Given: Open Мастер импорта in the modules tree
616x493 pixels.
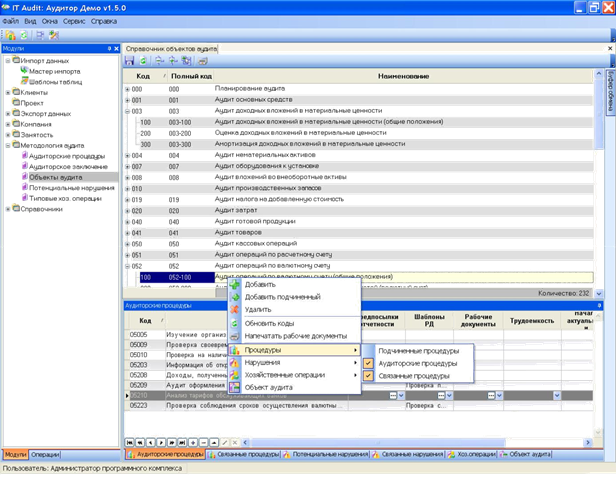Looking at the screenshot, I should point(54,71).
